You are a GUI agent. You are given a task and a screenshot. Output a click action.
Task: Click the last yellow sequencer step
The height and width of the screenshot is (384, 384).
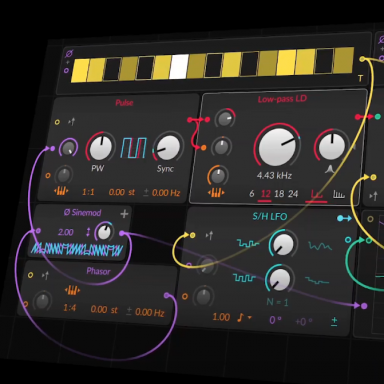click(344, 60)
